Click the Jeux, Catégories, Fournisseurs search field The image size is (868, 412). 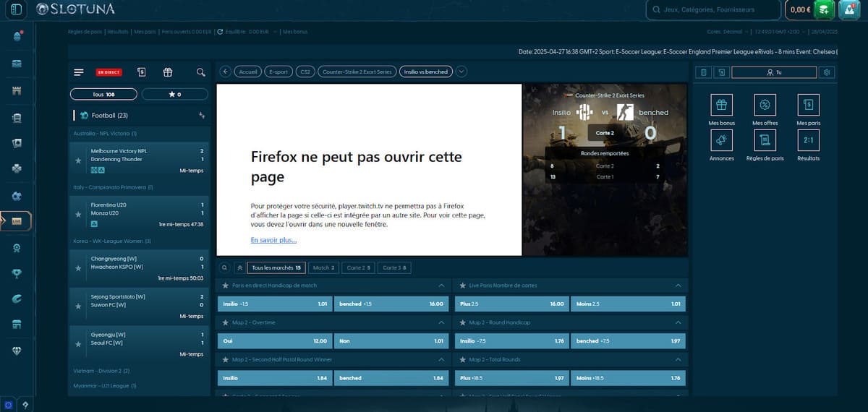coord(712,9)
